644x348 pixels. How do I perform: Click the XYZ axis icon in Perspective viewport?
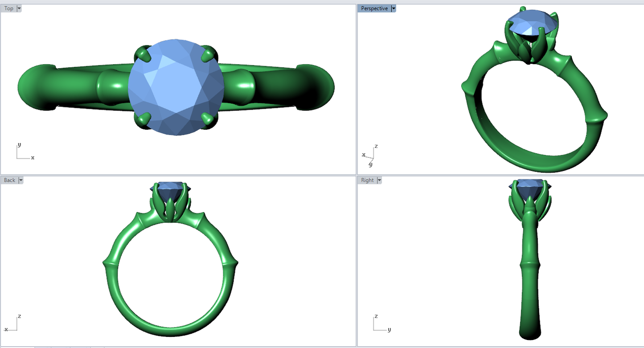(369, 155)
